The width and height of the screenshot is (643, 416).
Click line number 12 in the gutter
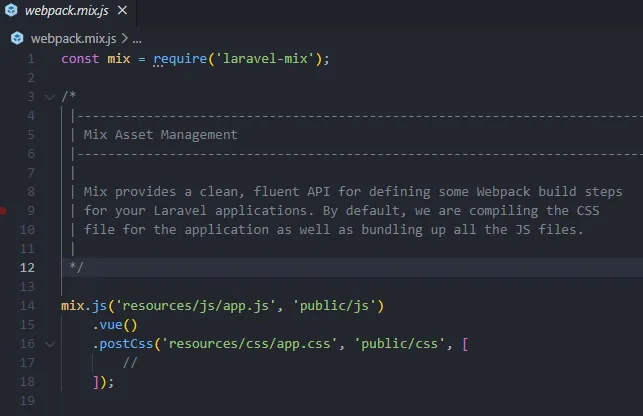click(27, 267)
